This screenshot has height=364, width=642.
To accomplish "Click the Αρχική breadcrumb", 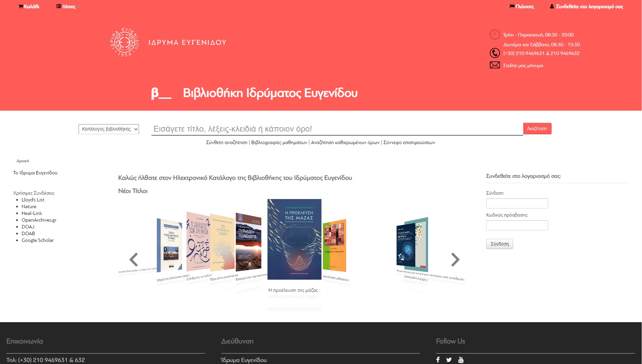I will (x=23, y=161).
